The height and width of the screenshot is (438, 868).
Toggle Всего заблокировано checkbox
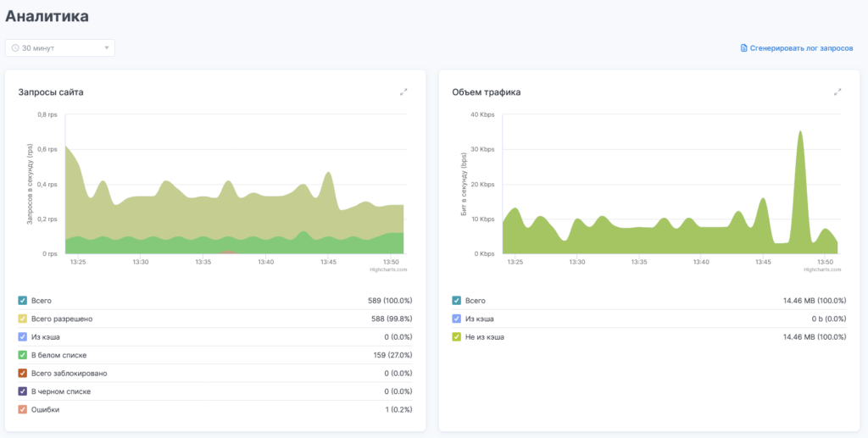coord(23,373)
